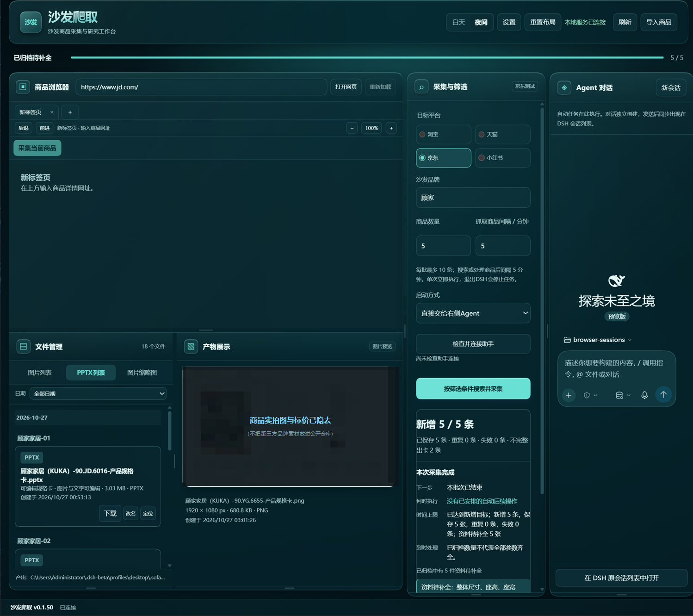Click the folder icon beside browser-sessions

[567, 340]
